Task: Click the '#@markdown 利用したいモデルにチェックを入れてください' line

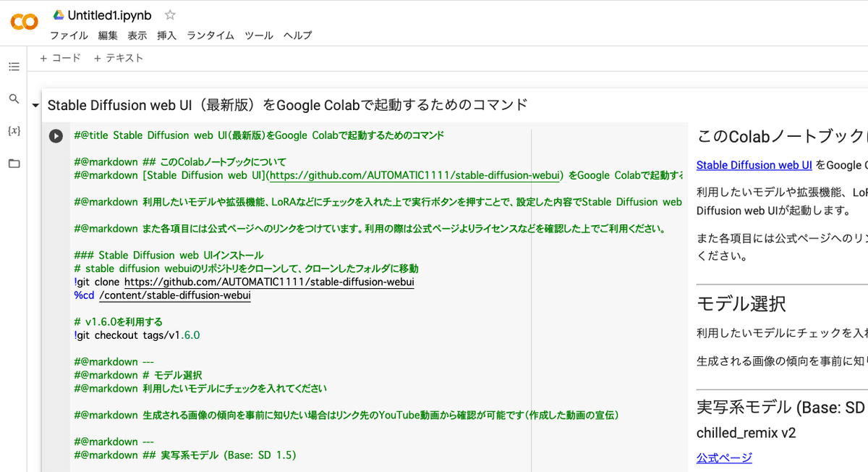Action: (200, 389)
